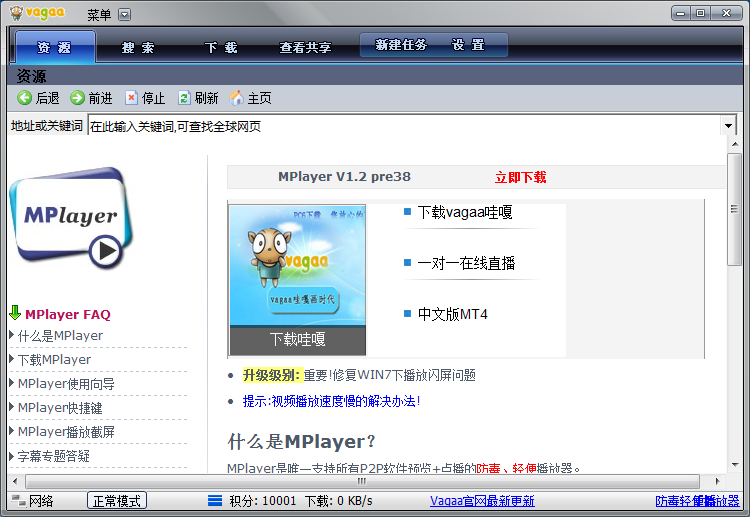Open the 中文版MT4 link

pyautogui.click(x=452, y=314)
